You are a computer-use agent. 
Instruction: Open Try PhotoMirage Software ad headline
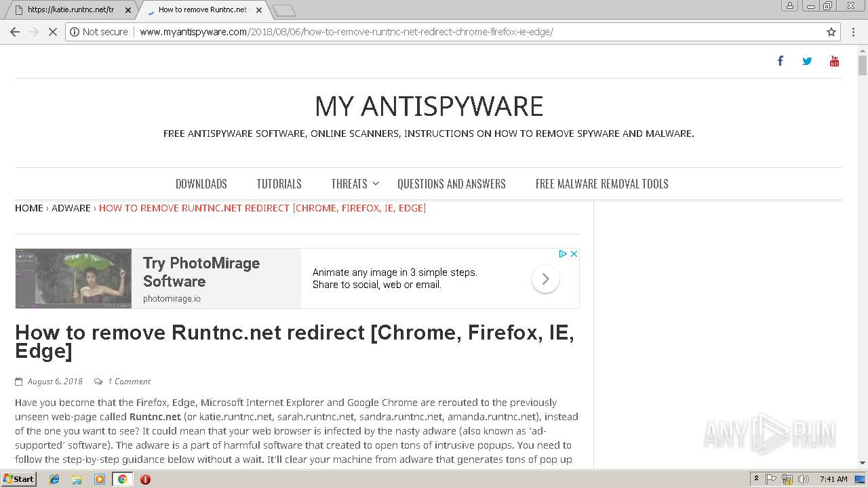[x=201, y=272]
